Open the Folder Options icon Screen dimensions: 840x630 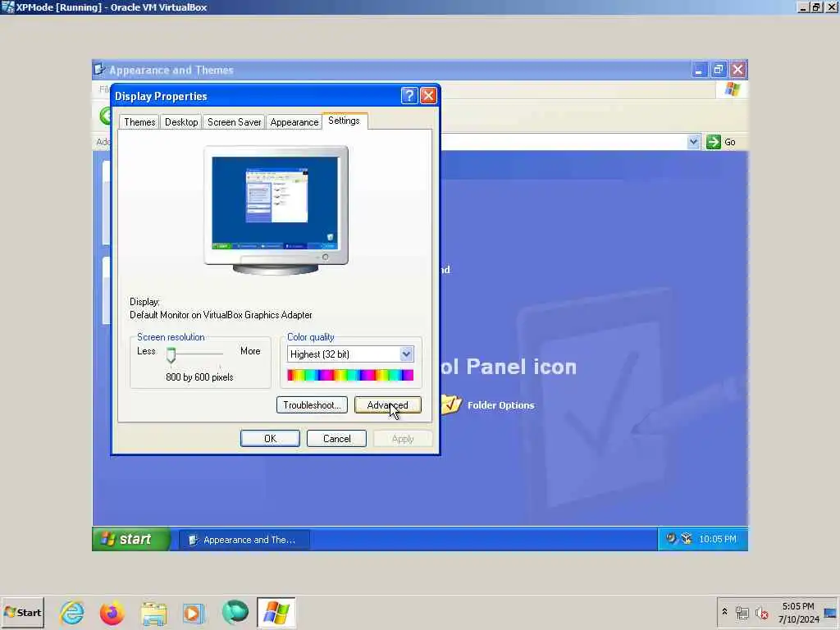pos(451,404)
